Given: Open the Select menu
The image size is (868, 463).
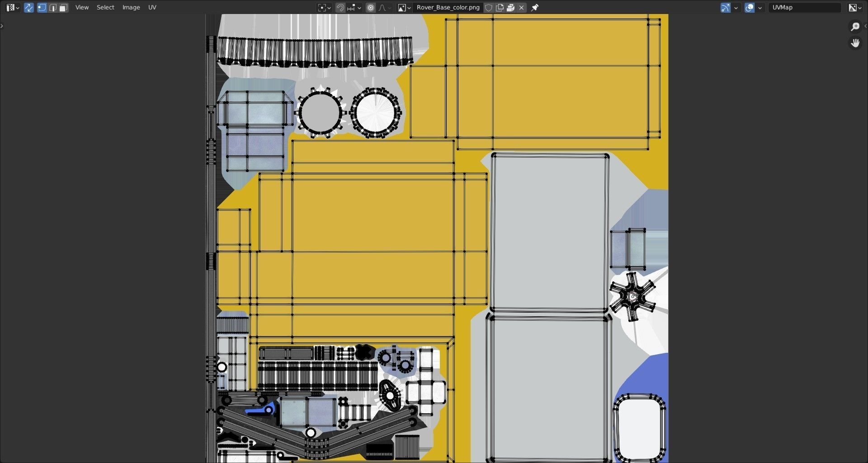Looking at the screenshot, I should click(x=105, y=7).
